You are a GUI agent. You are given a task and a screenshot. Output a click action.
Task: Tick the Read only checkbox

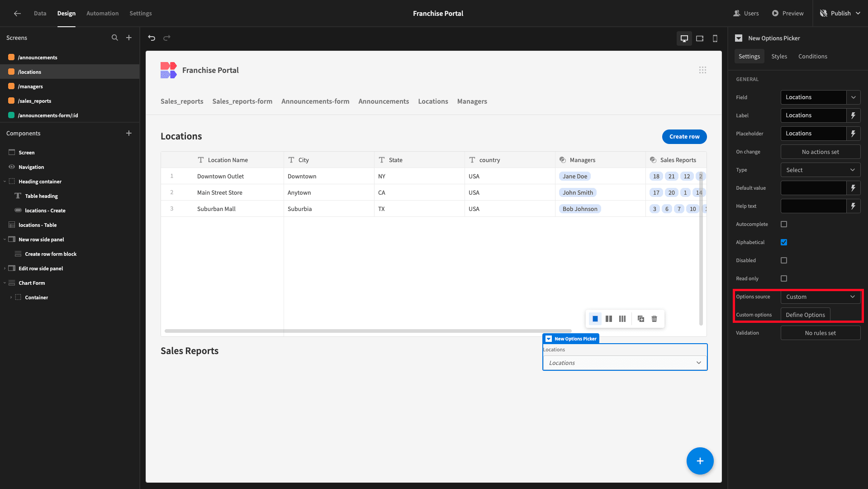pyautogui.click(x=784, y=278)
